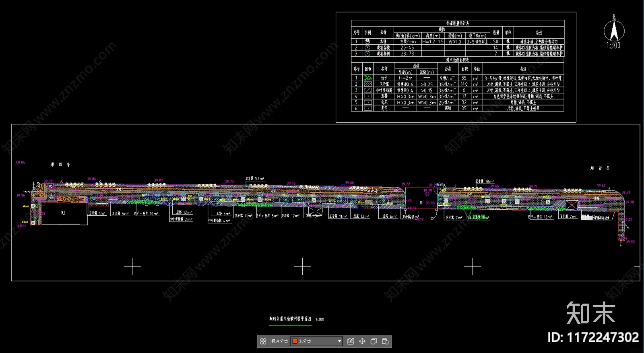Click the H=2m cell in the shrub table
Viewport: 644px width, 353px height.
pos(405,78)
